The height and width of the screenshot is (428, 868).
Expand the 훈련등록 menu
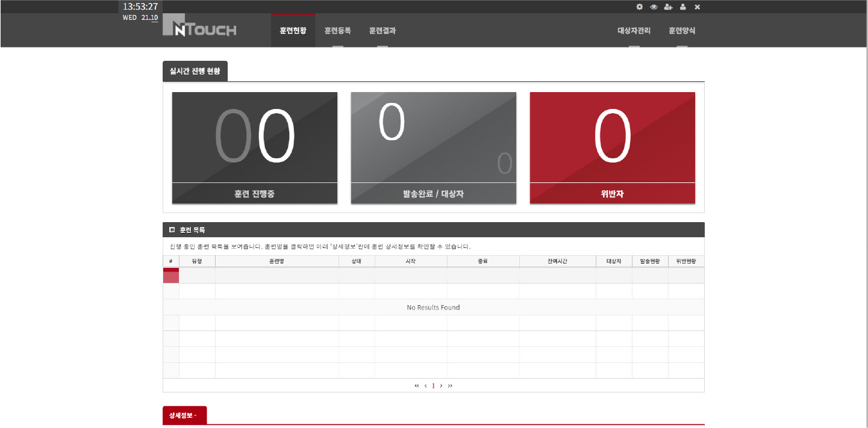point(337,31)
